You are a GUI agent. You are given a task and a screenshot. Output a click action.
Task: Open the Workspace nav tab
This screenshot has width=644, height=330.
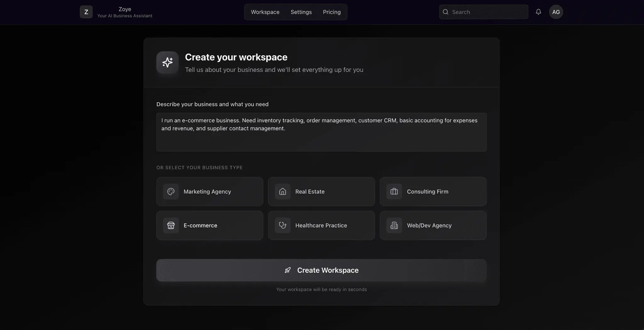265,12
